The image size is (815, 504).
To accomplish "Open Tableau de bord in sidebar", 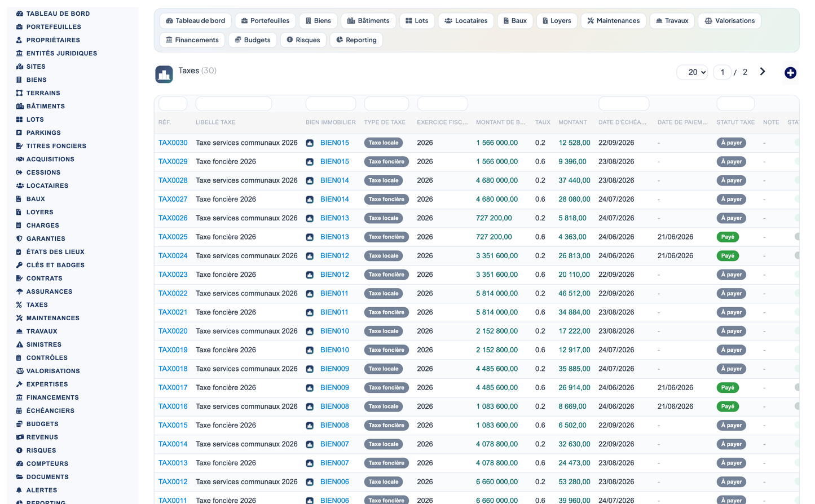I will tap(53, 14).
